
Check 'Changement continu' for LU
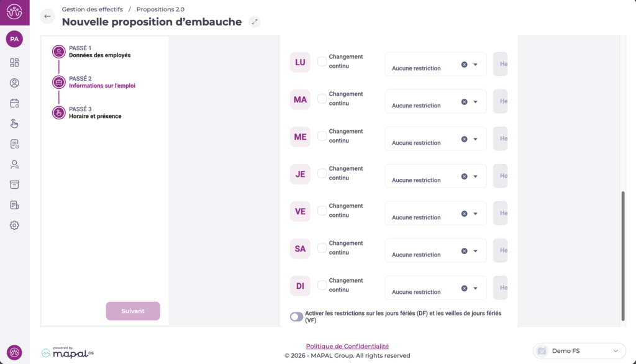point(322,61)
